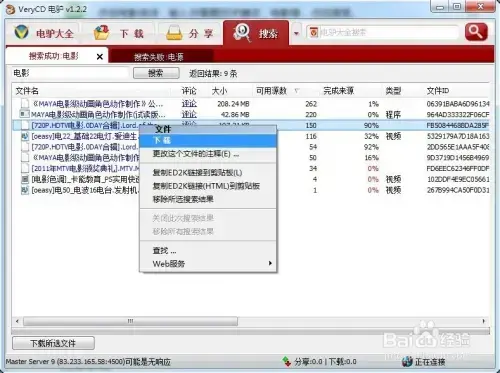
Task: Click Master Server status bar text
Action: click(x=88, y=362)
